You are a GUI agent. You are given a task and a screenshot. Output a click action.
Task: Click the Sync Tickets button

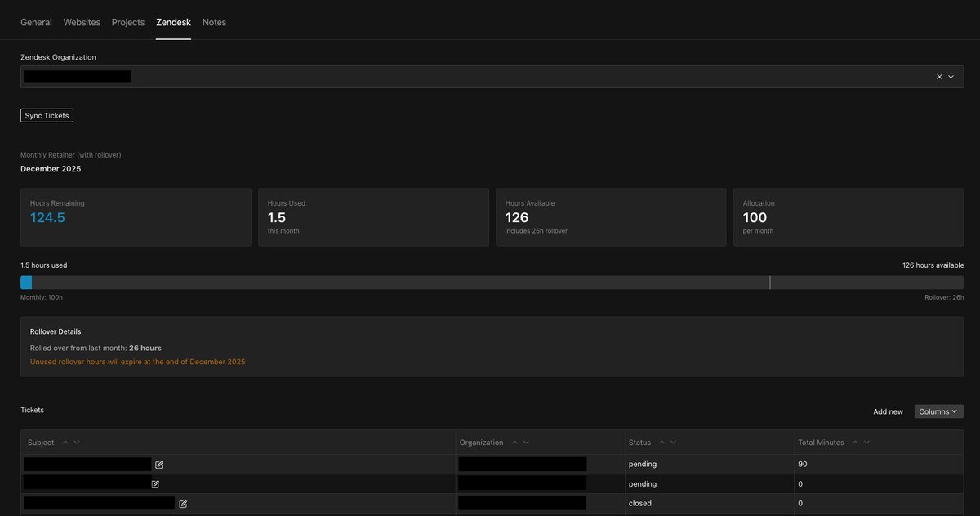(x=47, y=116)
